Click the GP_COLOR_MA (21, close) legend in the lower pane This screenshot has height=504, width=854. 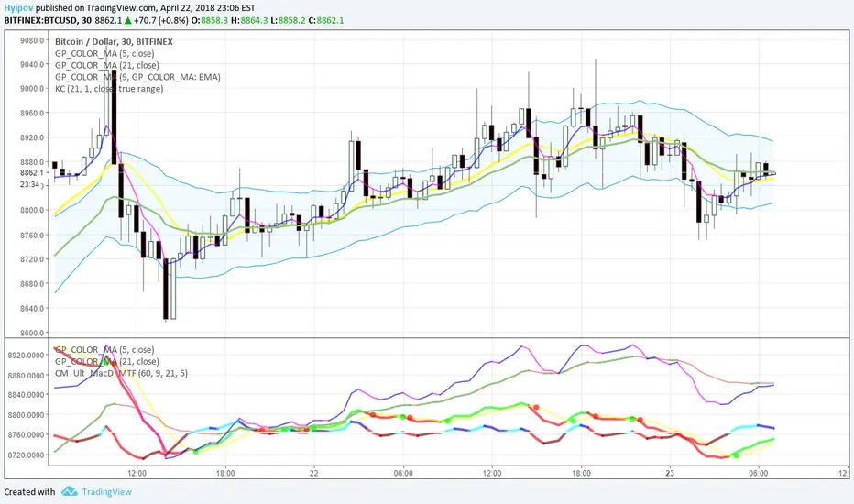pos(106,361)
